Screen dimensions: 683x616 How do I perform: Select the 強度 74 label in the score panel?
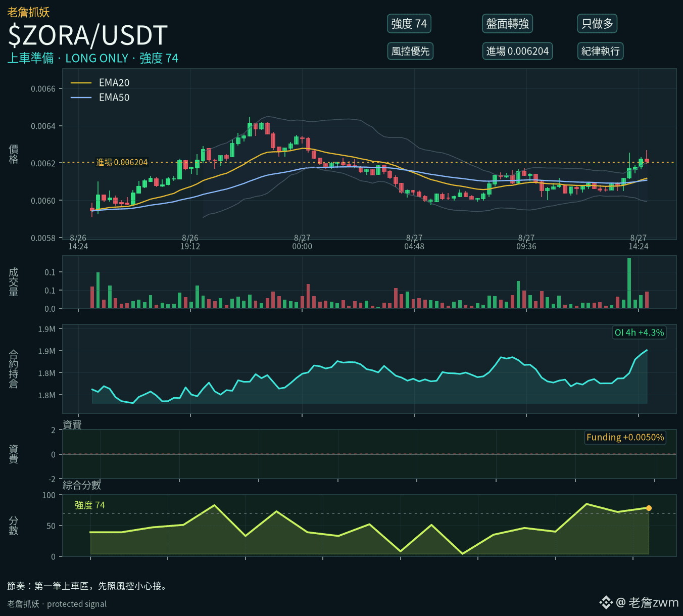click(89, 505)
